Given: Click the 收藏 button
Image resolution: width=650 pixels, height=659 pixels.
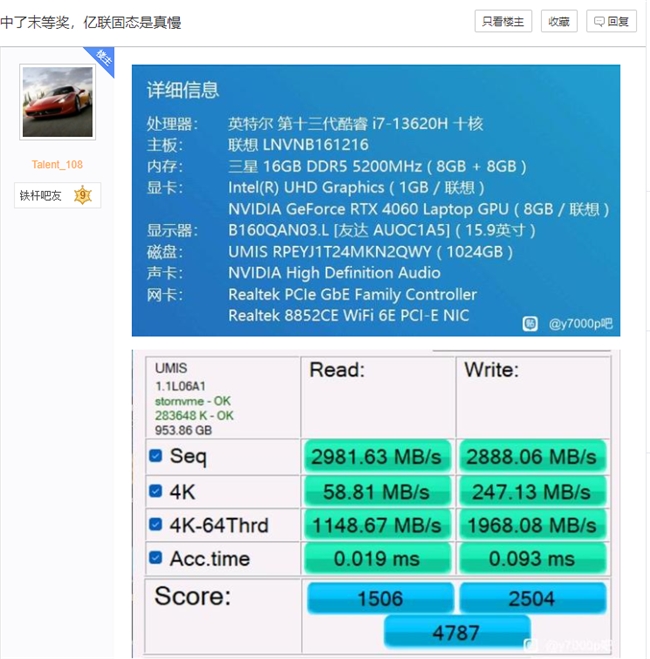Looking at the screenshot, I should 559,21.
